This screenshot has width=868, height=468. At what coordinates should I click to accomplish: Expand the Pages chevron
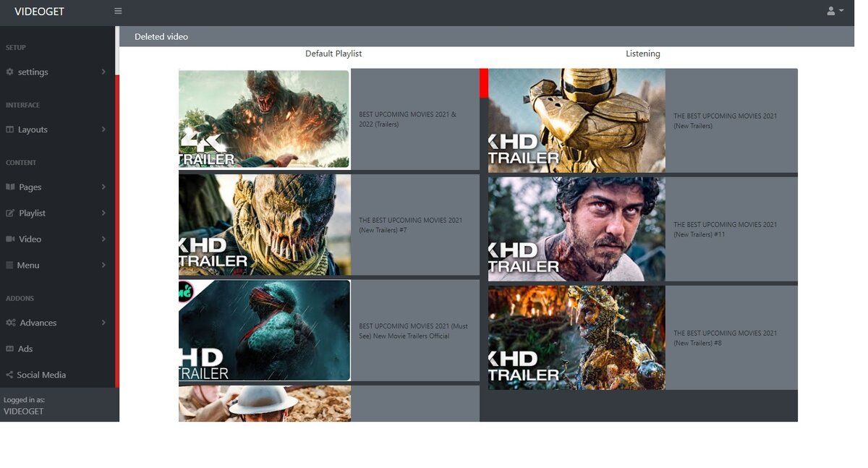(x=103, y=187)
